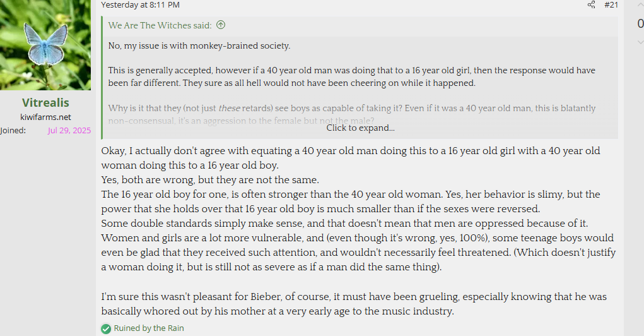Open the vote score count 0
The height and width of the screenshot is (336, 644).
pyautogui.click(x=640, y=23)
